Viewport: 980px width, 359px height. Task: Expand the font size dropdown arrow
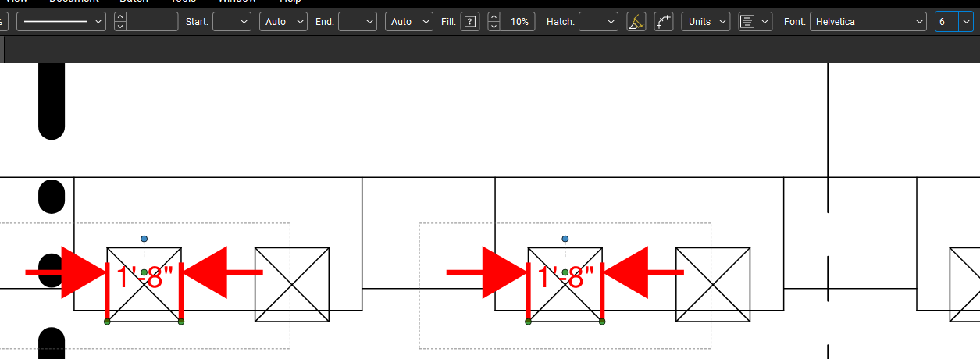pyautogui.click(x=966, y=22)
